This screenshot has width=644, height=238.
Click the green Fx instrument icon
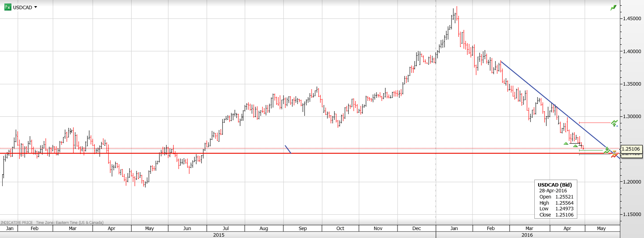point(7,7)
